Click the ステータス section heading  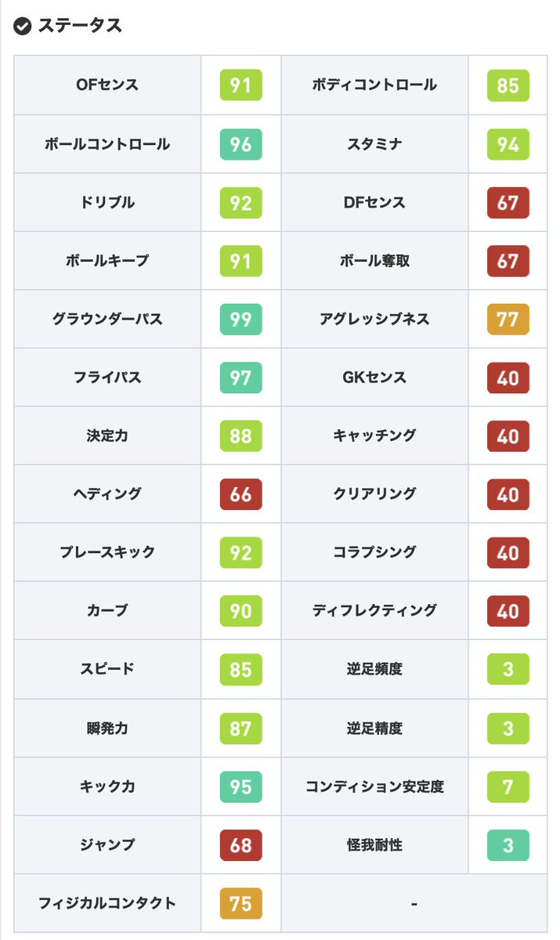click(80, 26)
